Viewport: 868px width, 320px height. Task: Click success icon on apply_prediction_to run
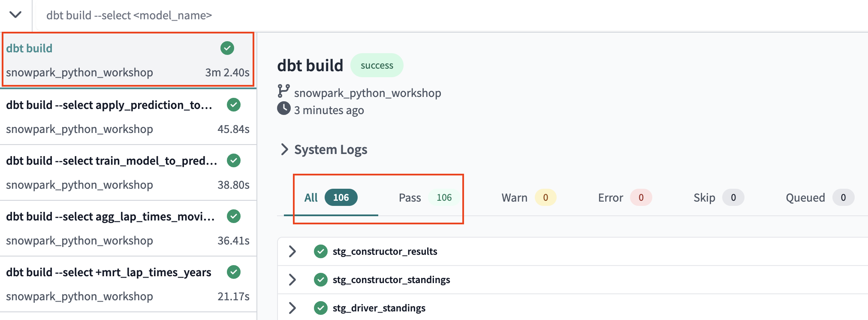tap(234, 105)
